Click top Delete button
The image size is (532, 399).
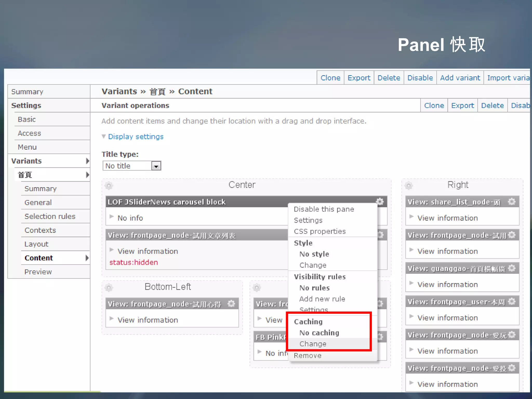tap(389, 78)
